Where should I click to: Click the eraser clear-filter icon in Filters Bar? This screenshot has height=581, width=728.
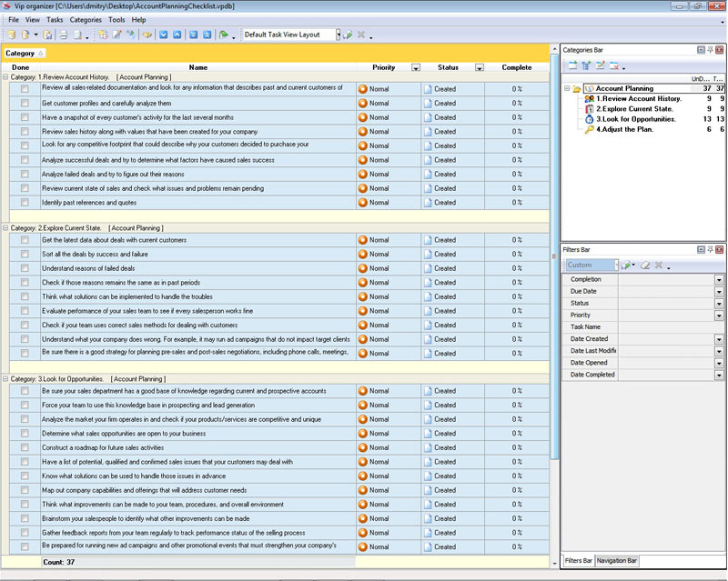[x=644, y=265]
